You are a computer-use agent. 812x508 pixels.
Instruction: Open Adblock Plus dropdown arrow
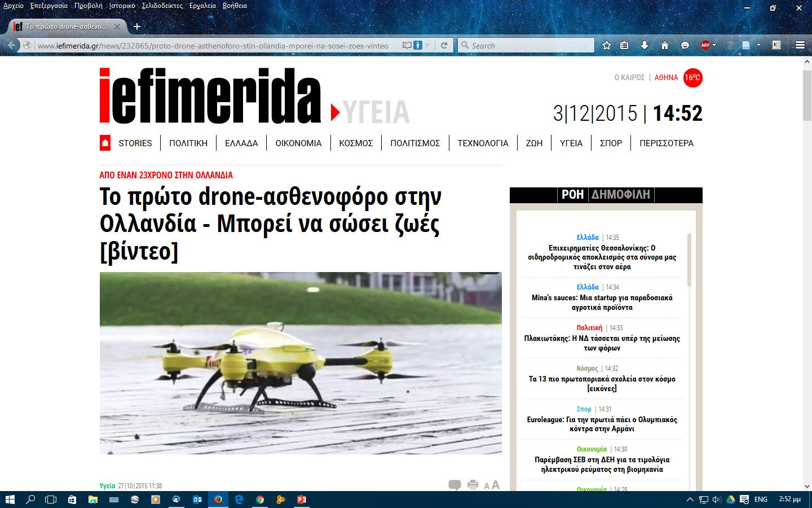tap(714, 45)
